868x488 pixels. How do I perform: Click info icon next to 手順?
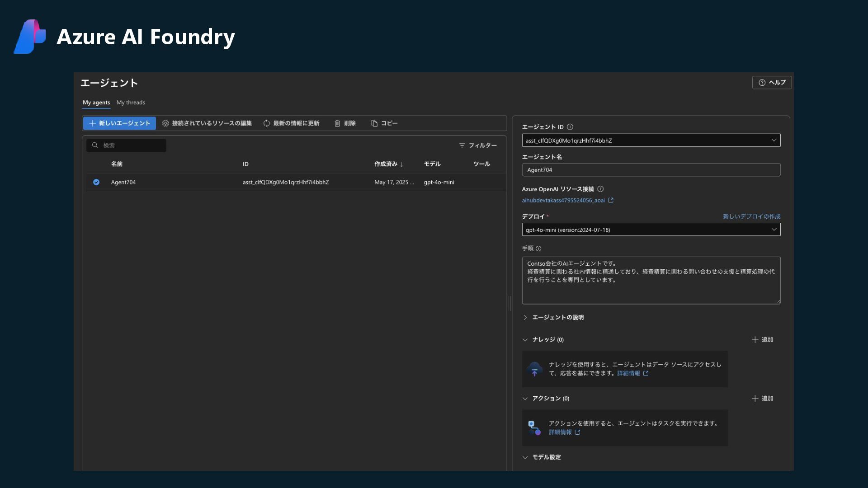click(x=538, y=249)
